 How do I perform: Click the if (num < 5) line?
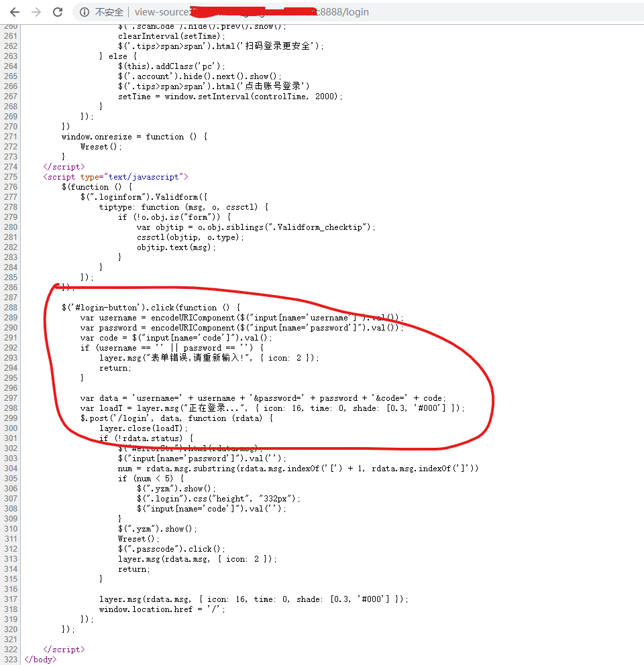point(151,479)
